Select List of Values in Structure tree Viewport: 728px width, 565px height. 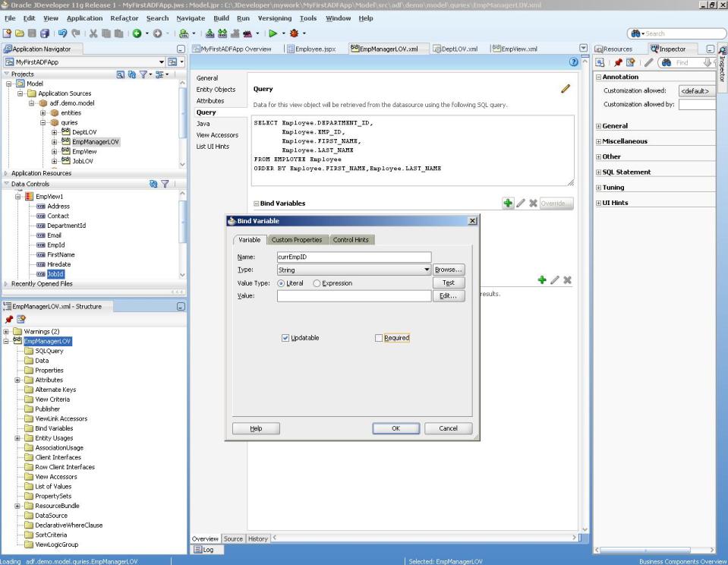(53, 487)
